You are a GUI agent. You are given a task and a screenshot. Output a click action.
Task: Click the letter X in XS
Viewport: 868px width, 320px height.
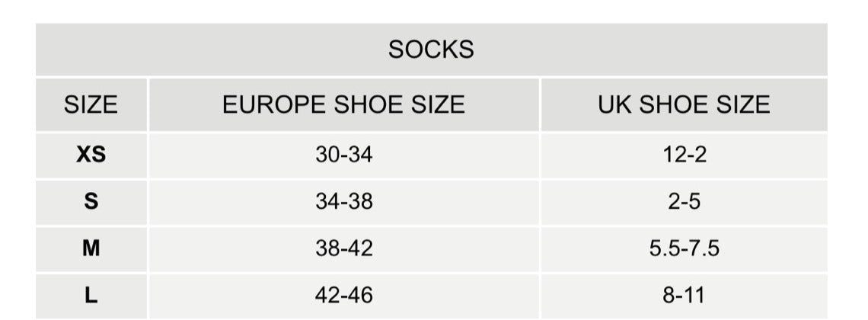[x=84, y=155]
